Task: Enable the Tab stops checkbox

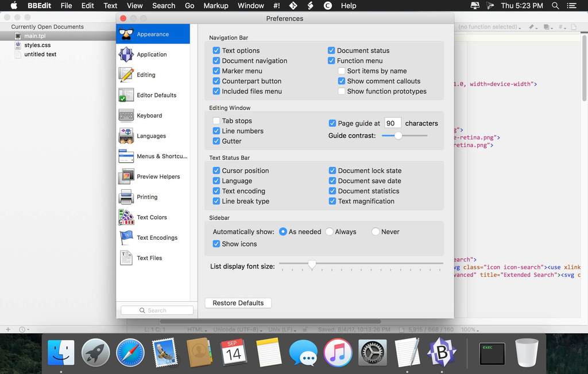Action: [216, 121]
